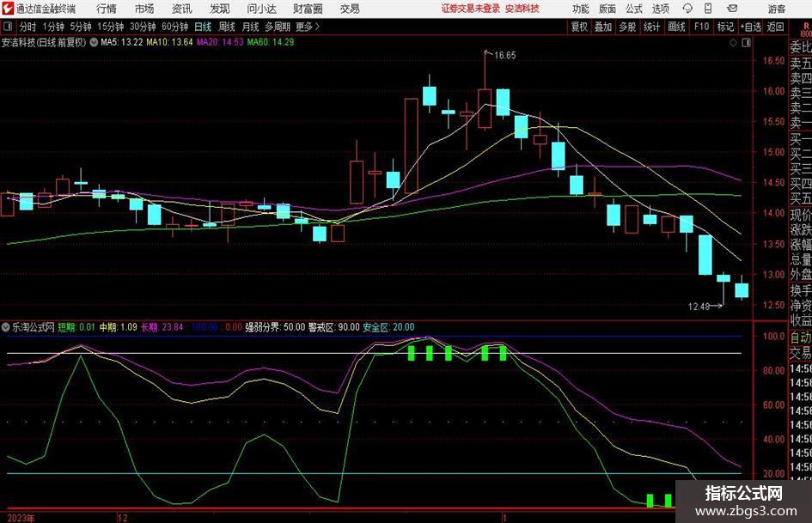Click the 16.50 price axis label

click(773, 61)
